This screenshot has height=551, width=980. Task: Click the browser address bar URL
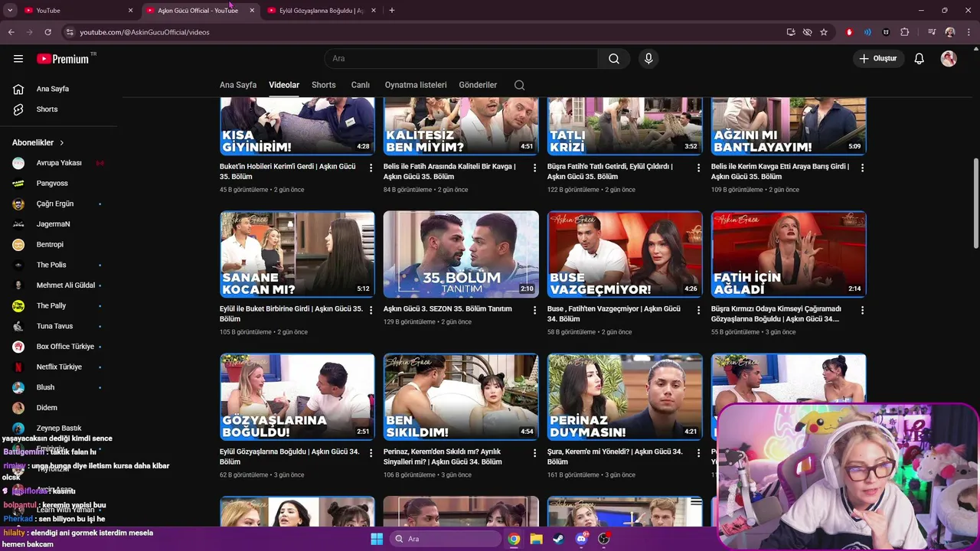(145, 32)
